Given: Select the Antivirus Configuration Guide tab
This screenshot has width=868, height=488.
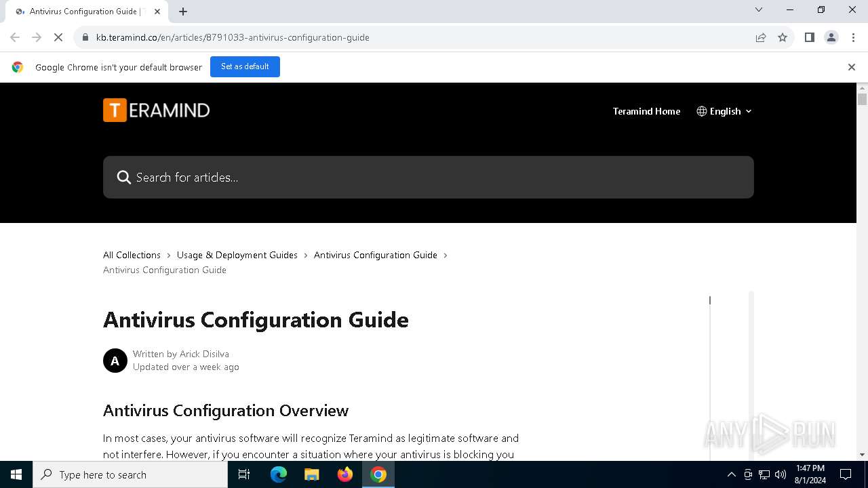Looking at the screenshot, I should 87,12.
